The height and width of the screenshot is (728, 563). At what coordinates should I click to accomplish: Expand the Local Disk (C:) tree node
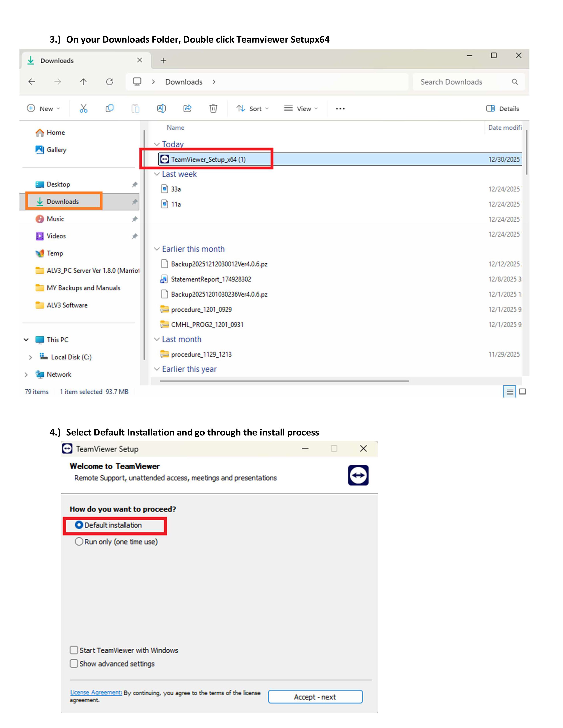pos(30,357)
